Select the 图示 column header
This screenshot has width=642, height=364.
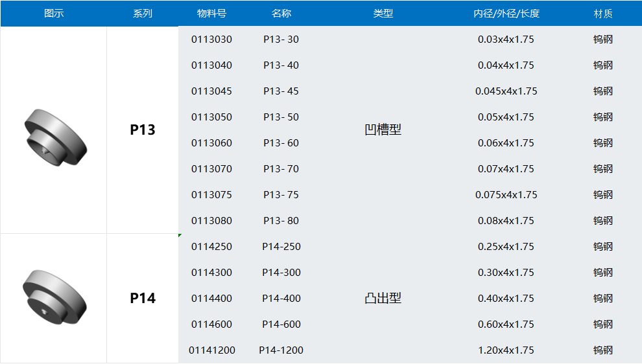pyautogui.click(x=54, y=14)
